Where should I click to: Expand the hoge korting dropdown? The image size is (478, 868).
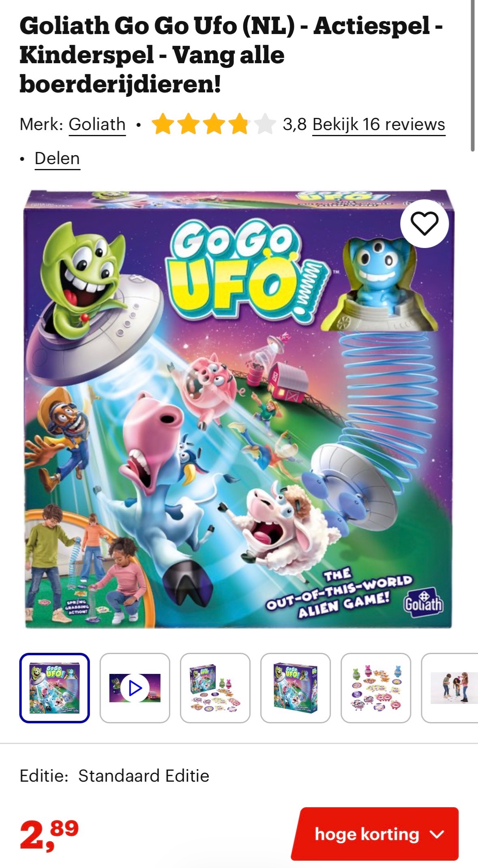tap(375, 834)
